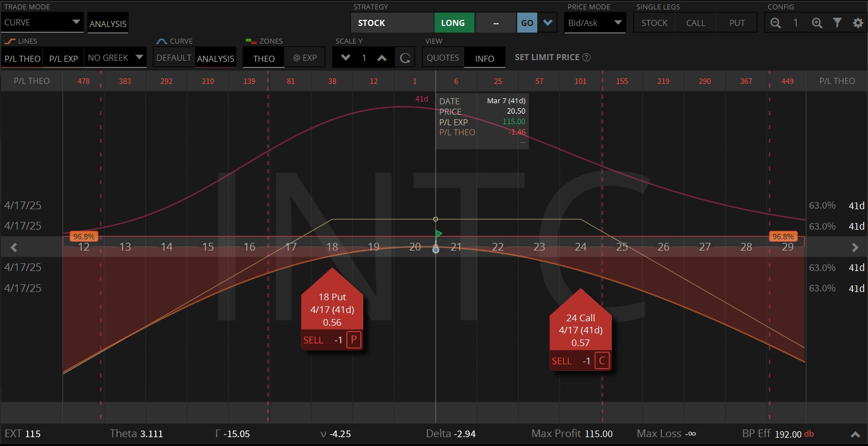
Task: Click the blue GO button
Action: pyautogui.click(x=527, y=23)
